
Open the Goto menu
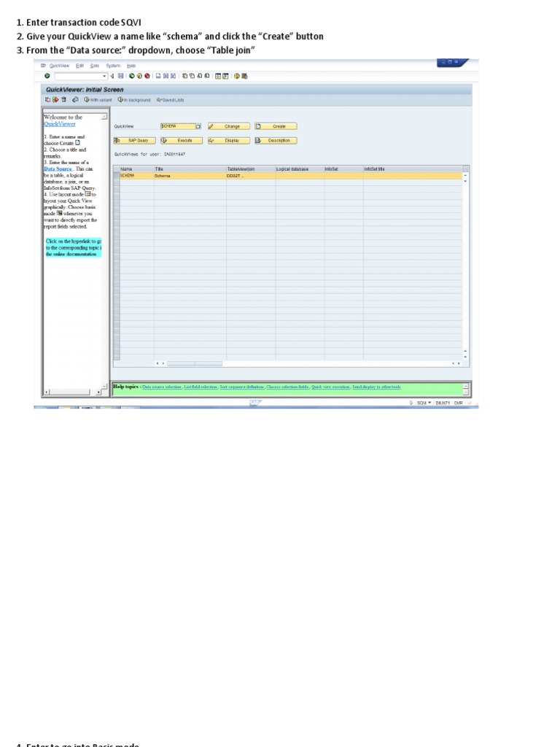point(95,65)
